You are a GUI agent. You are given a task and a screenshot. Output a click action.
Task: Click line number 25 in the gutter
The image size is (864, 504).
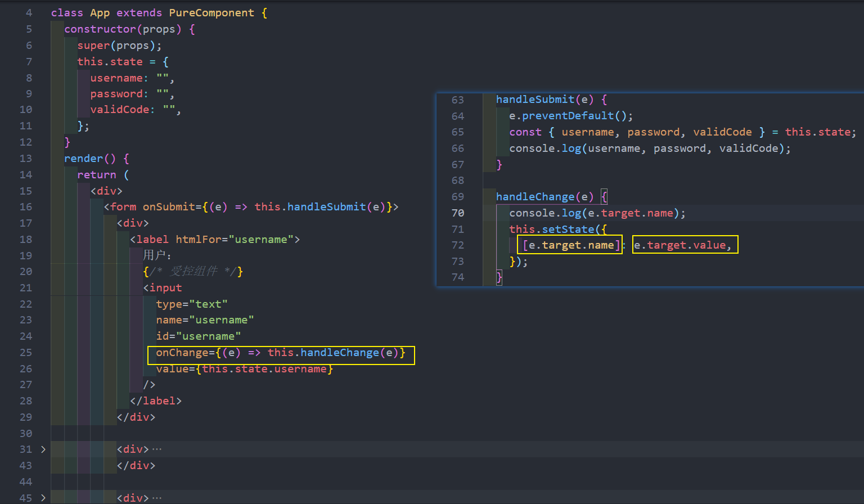pos(26,353)
